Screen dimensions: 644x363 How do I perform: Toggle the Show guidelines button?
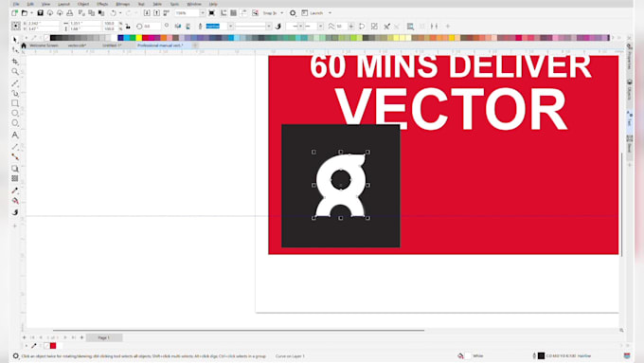244,13
